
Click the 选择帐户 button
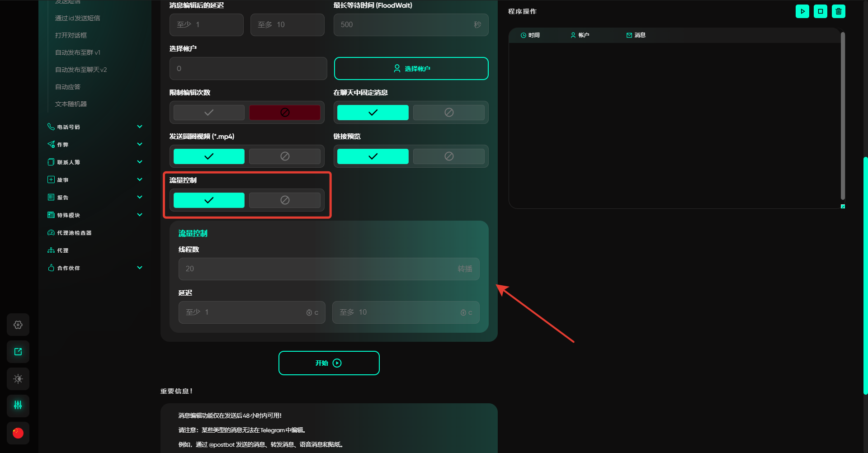411,69
